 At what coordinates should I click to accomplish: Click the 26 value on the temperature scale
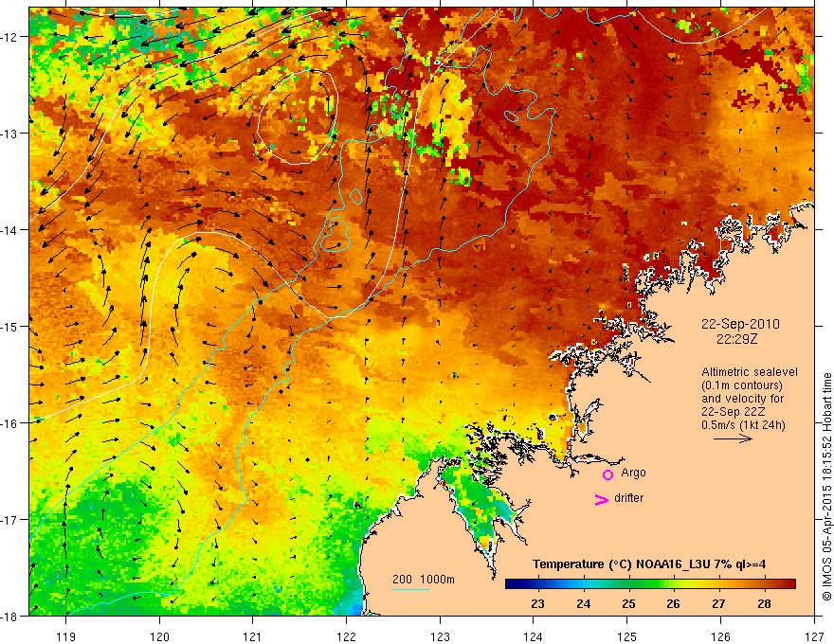(674, 603)
